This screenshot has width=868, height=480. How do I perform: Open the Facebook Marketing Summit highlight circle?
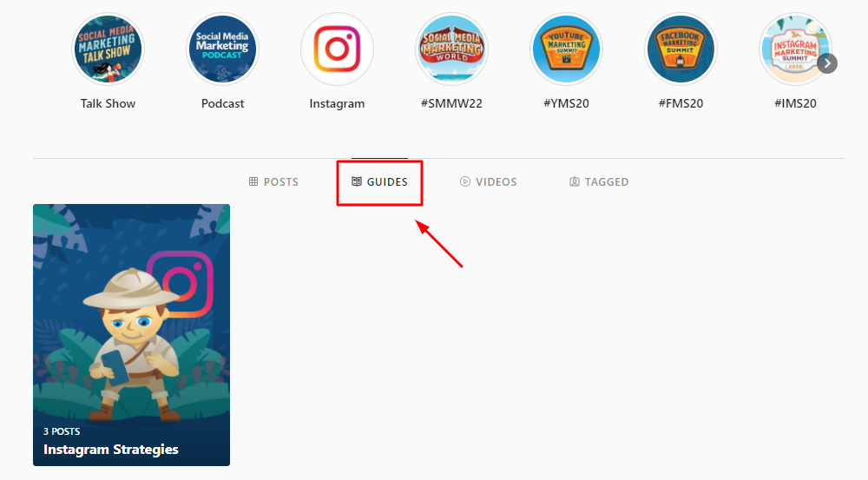[681, 49]
